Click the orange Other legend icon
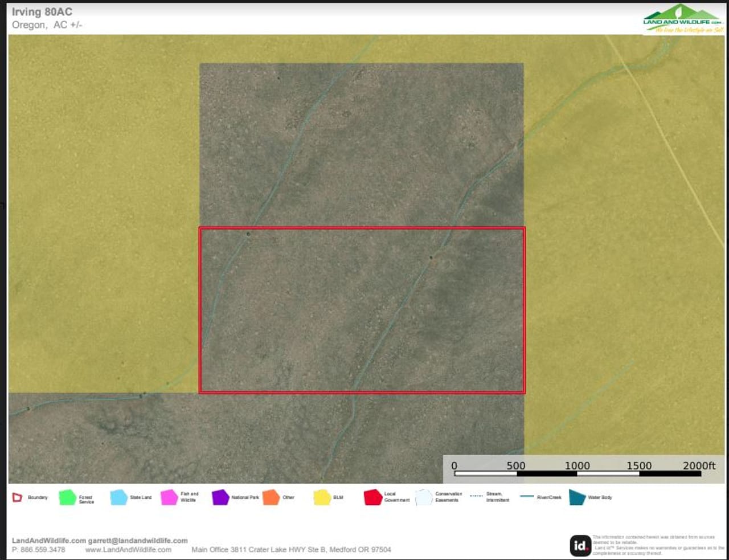 point(271,497)
